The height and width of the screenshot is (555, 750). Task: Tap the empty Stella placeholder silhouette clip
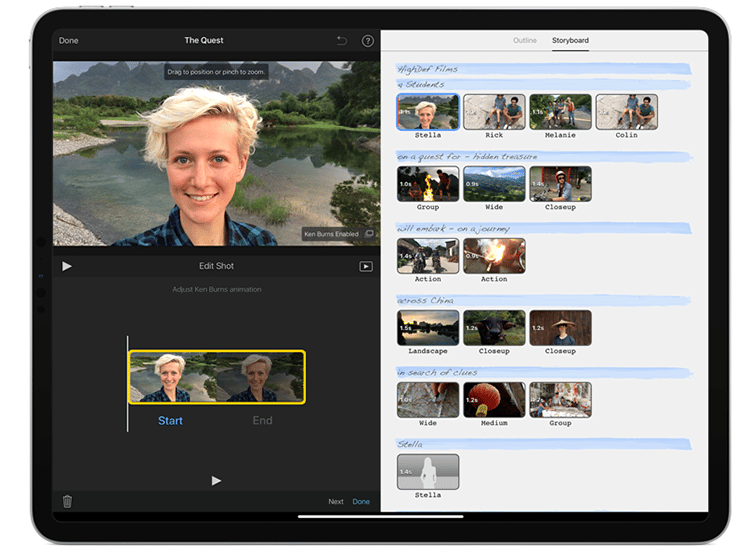[x=428, y=472]
